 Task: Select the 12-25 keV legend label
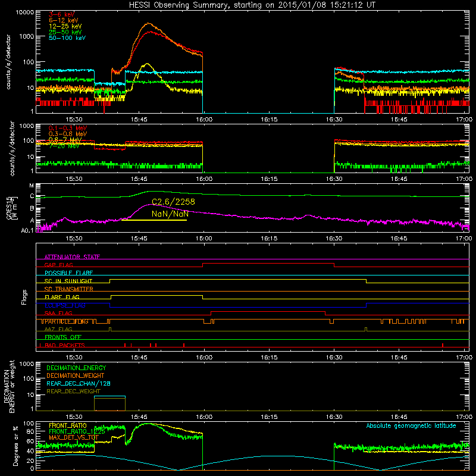click(65, 26)
